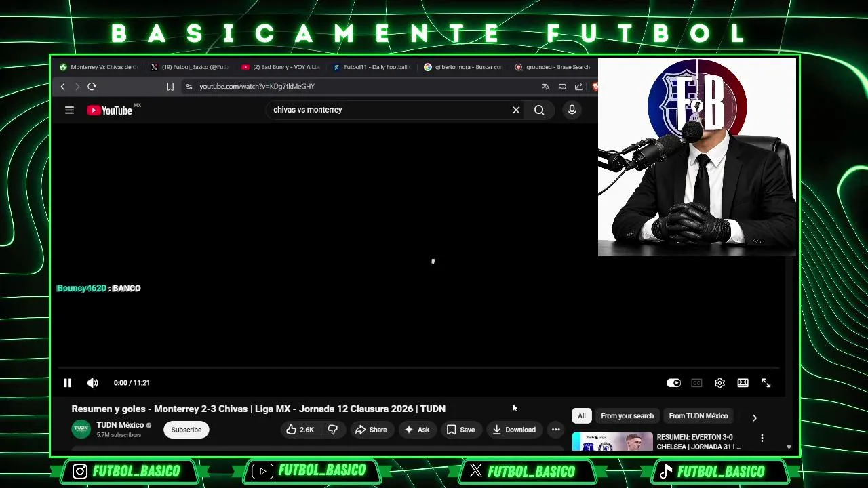Click the Instagram FUTBOL_BASICO banner
This screenshot has height=488, width=868.
(x=129, y=471)
